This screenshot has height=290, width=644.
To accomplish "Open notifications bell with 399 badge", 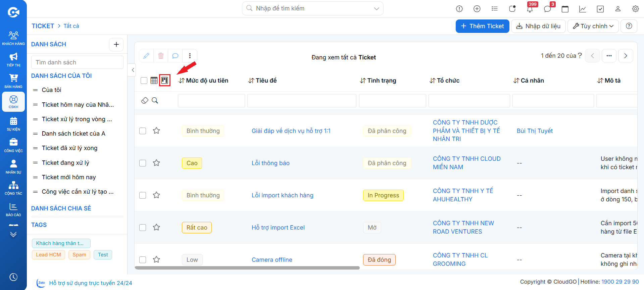I will coord(530,9).
